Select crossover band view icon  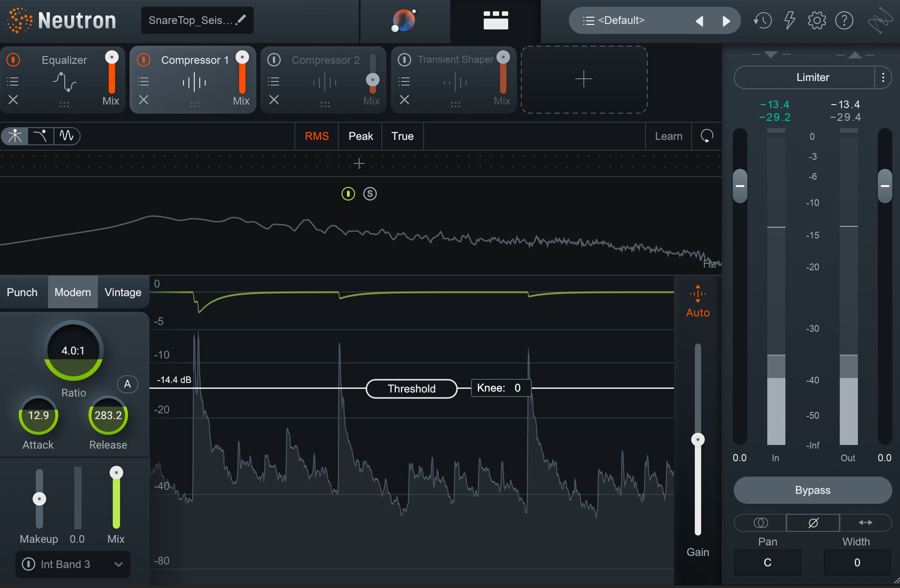15,136
